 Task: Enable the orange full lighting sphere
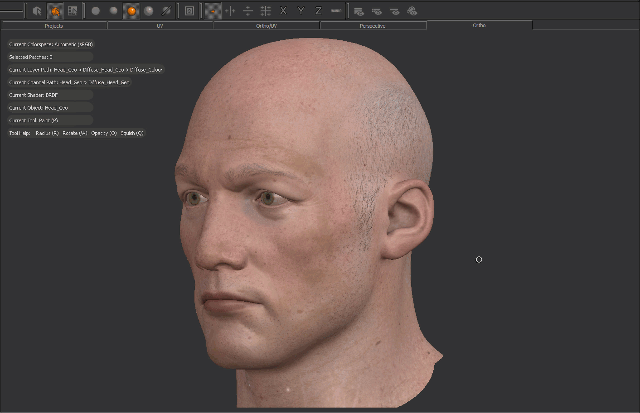tap(131, 10)
